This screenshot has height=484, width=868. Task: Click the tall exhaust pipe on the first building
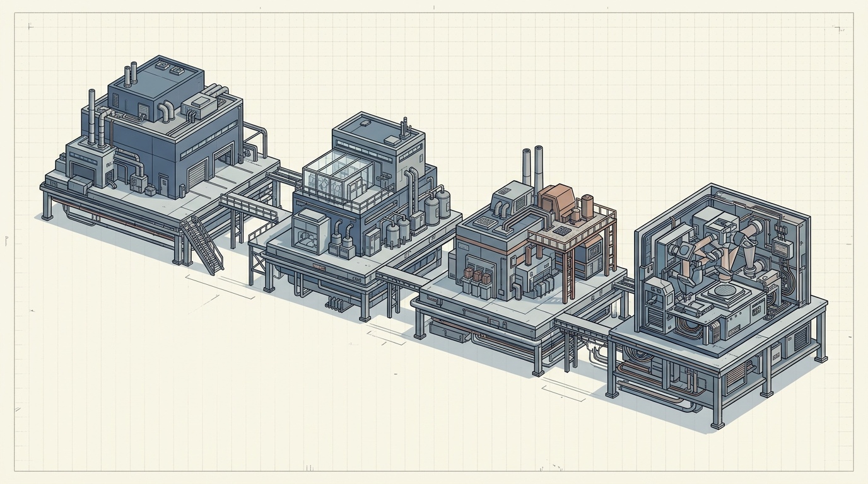click(x=92, y=115)
